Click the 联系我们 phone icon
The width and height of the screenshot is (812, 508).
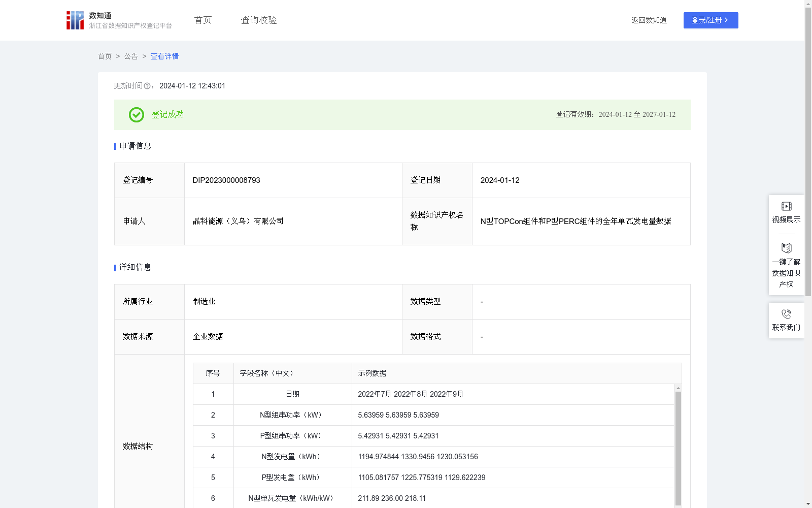tap(786, 314)
